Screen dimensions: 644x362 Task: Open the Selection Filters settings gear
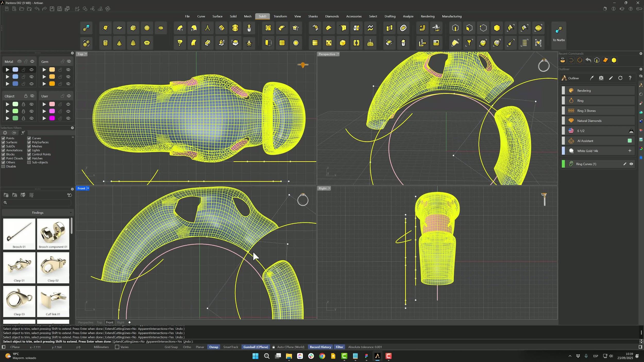coord(72,128)
